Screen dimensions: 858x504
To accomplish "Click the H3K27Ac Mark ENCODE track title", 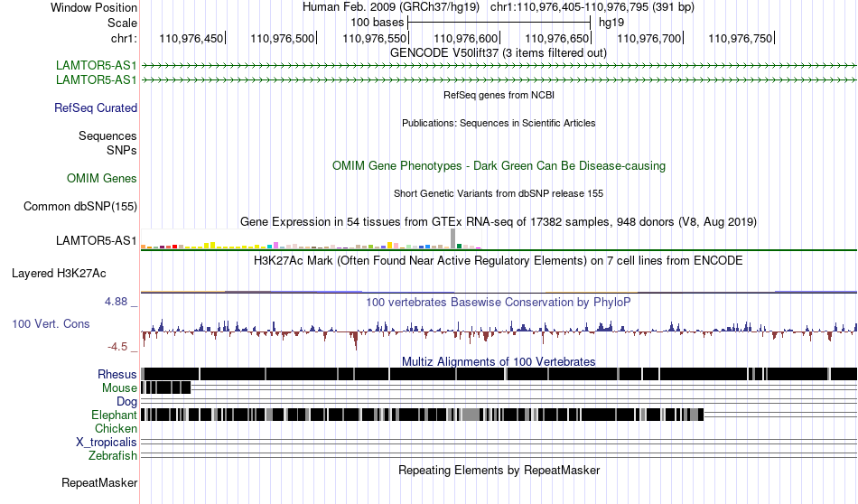I will point(499,260).
